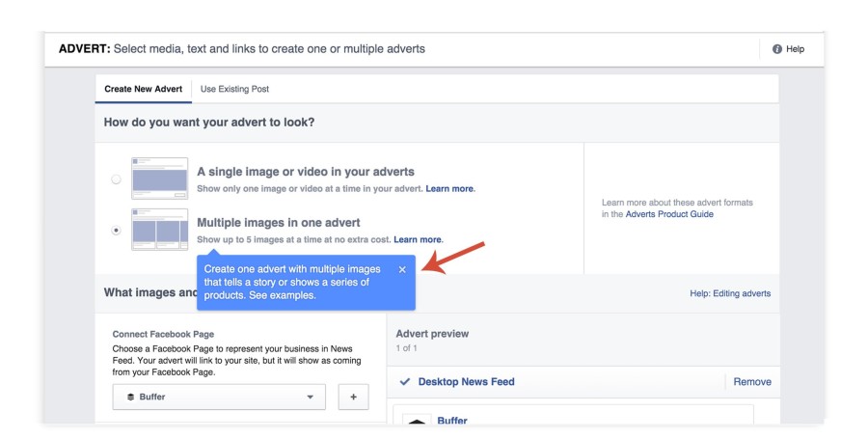Click the Help info icon
This screenshot has width=868, height=439.
click(777, 49)
